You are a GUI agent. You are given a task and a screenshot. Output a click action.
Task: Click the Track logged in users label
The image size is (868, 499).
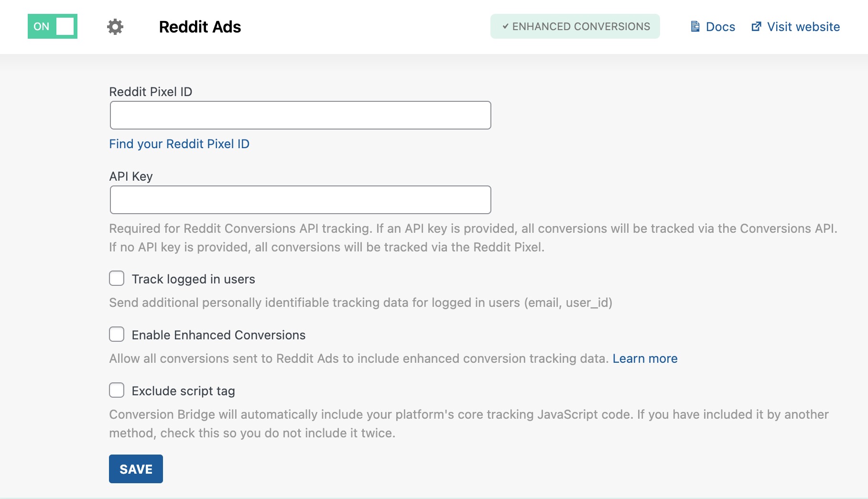[x=193, y=279]
